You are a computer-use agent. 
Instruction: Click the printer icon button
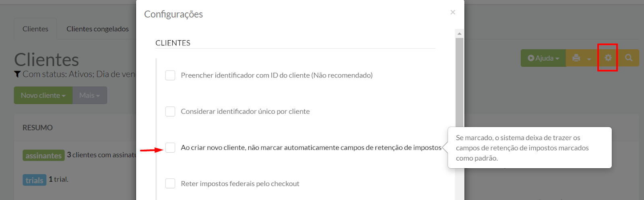pyautogui.click(x=576, y=58)
